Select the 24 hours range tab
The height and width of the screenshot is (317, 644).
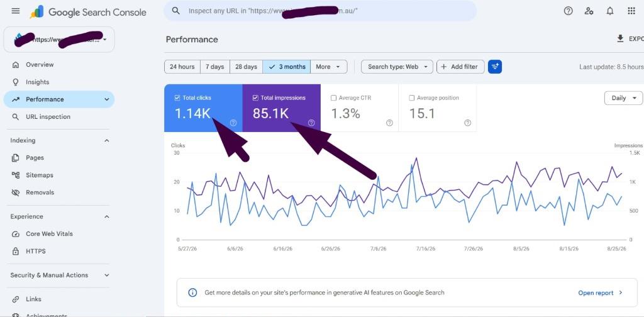click(182, 67)
